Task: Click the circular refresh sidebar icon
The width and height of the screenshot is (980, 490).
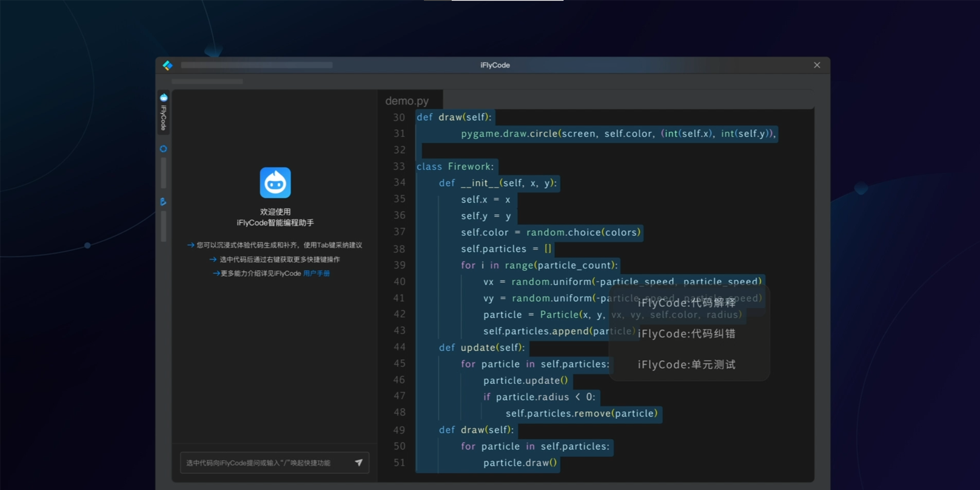Action: (x=164, y=149)
